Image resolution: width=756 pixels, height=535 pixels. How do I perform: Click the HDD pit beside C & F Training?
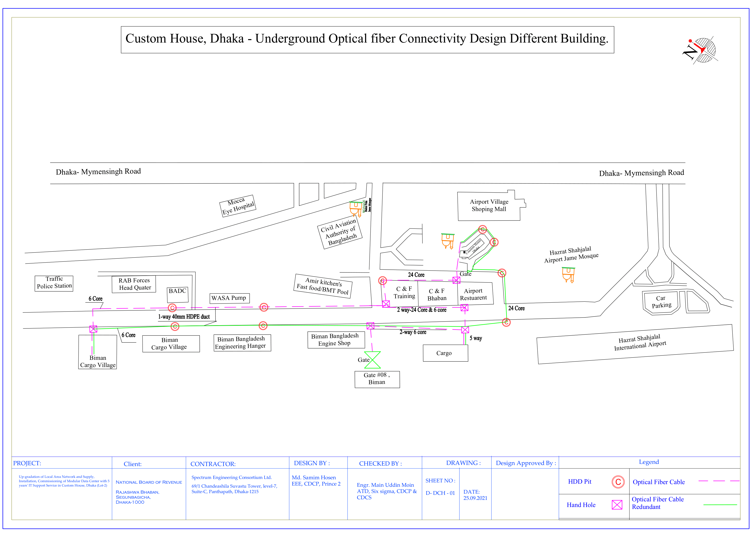(x=382, y=281)
